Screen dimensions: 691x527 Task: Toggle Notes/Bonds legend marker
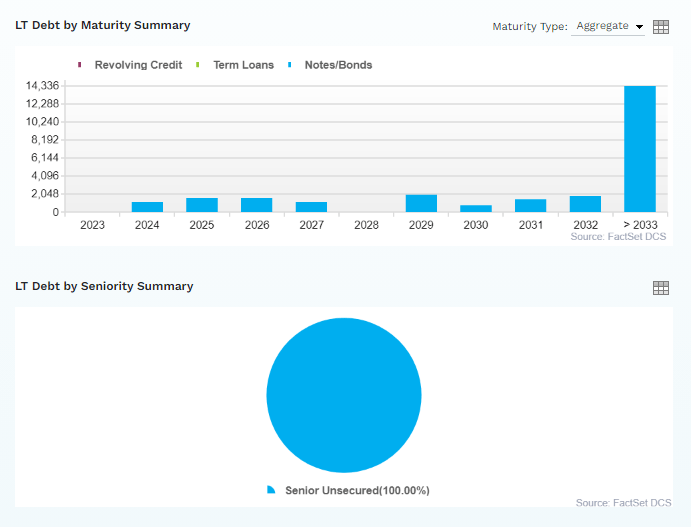290,65
